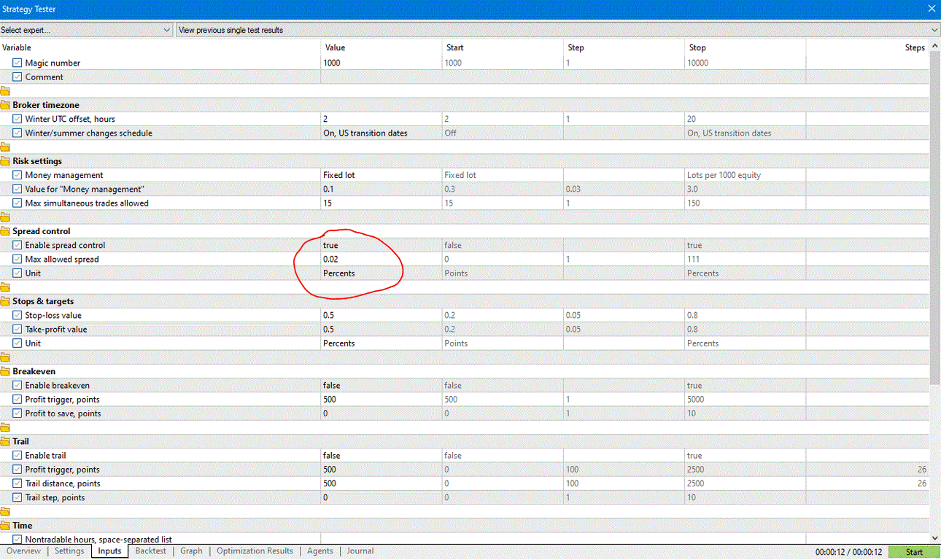
Task: Uncheck the Money management checkbox
Action: 18,175
